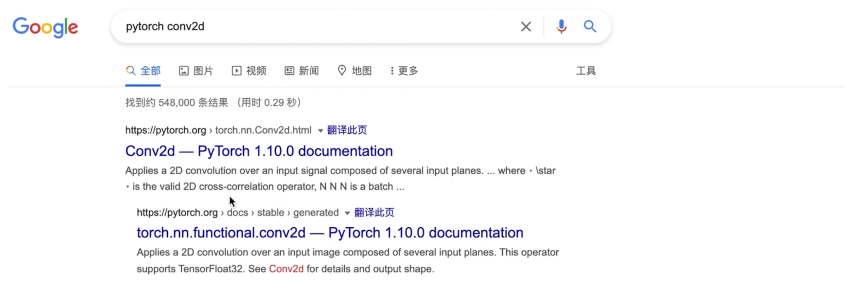Image resolution: width=868 pixels, height=291 pixels.
Task: Open Conv2d — PyTorch 1.10.0 documentation
Action: [259, 151]
